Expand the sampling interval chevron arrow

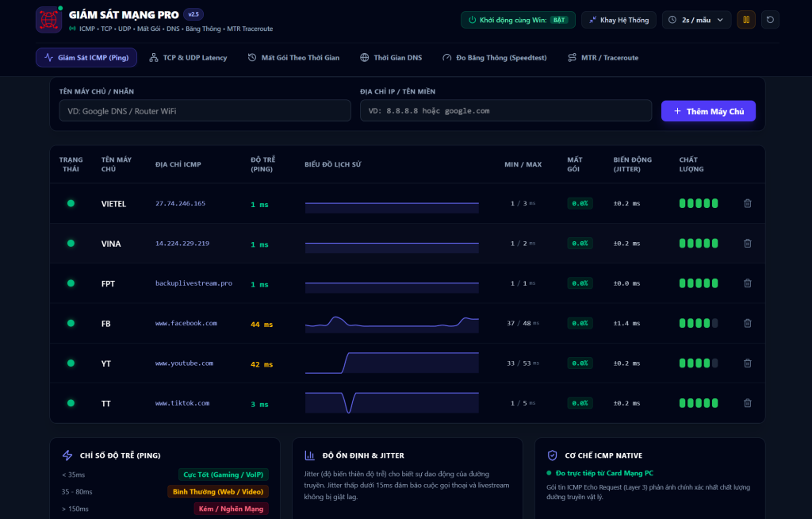[x=720, y=20]
